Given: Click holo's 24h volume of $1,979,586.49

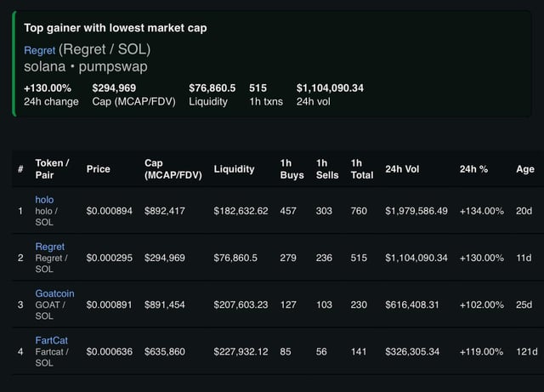Looking at the screenshot, I should click(416, 211).
